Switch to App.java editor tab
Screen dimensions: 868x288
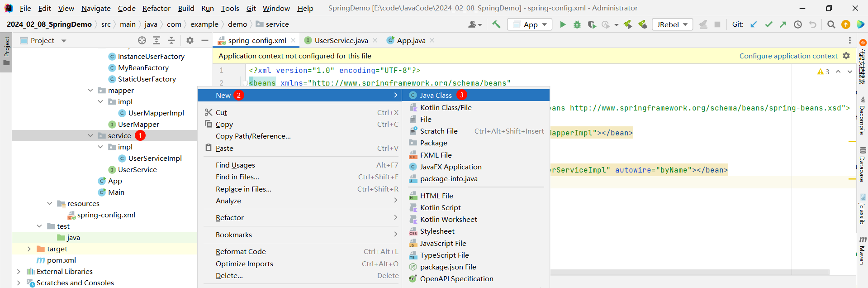coord(411,40)
